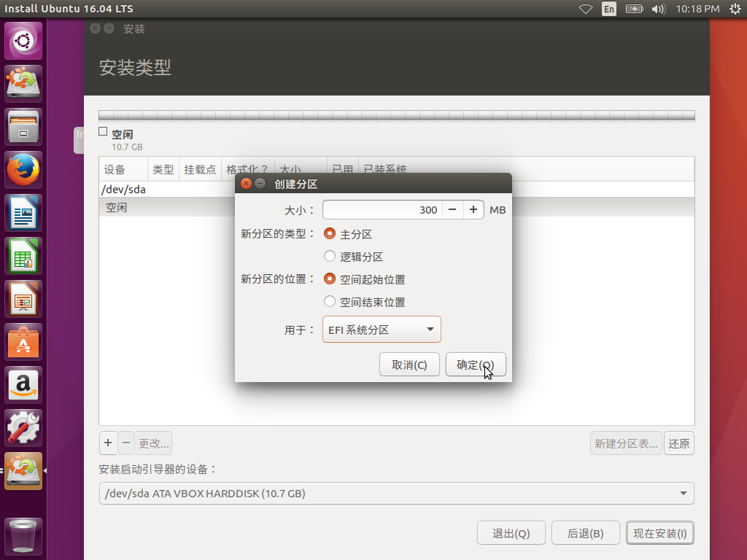Click the 类型 column header

(163, 169)
